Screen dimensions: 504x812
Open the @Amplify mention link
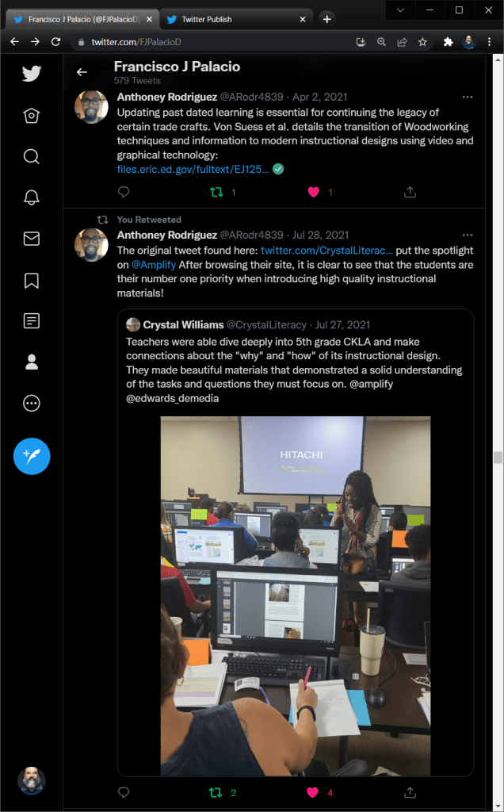(x=154, y=265)
